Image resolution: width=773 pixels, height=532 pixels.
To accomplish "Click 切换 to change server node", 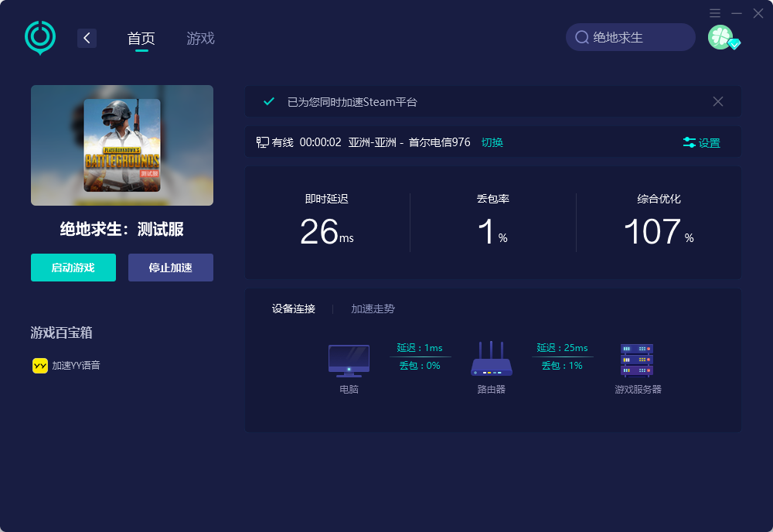I will point(492,142).
